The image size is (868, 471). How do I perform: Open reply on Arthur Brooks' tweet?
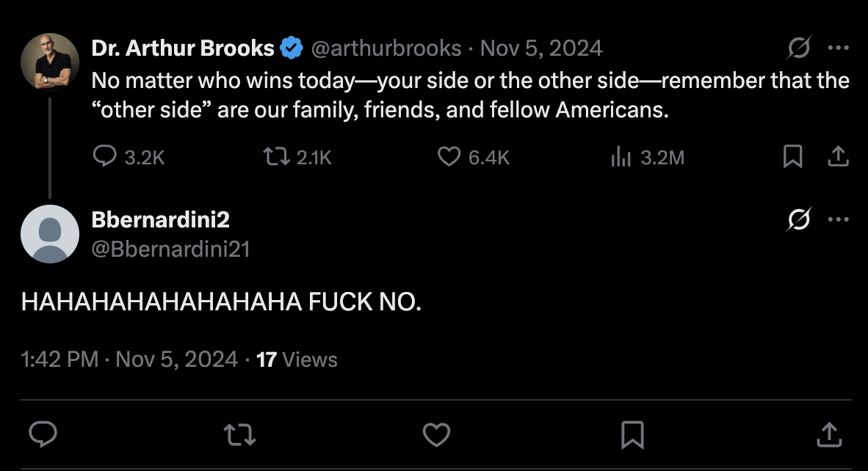106,156
